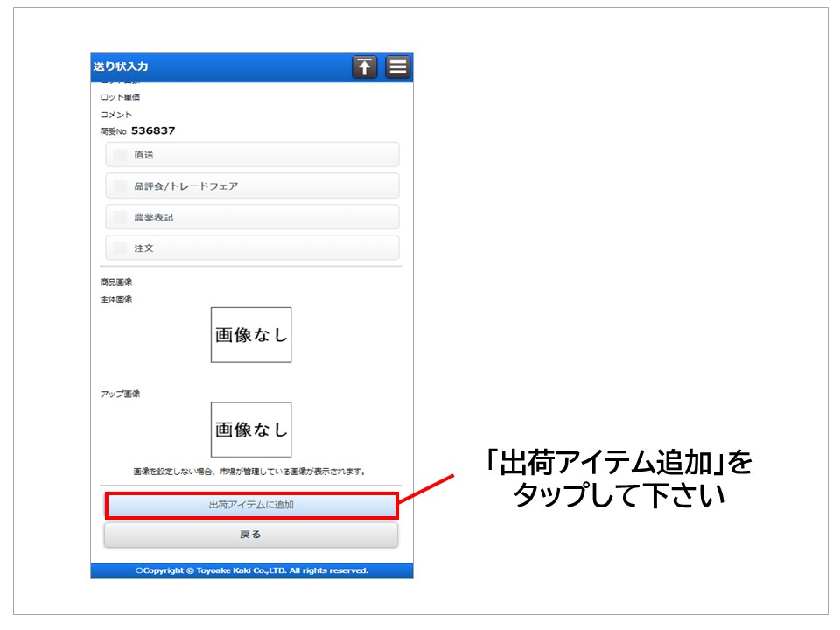Click the Toyoake Kaki copyright footer

(252, 570)
